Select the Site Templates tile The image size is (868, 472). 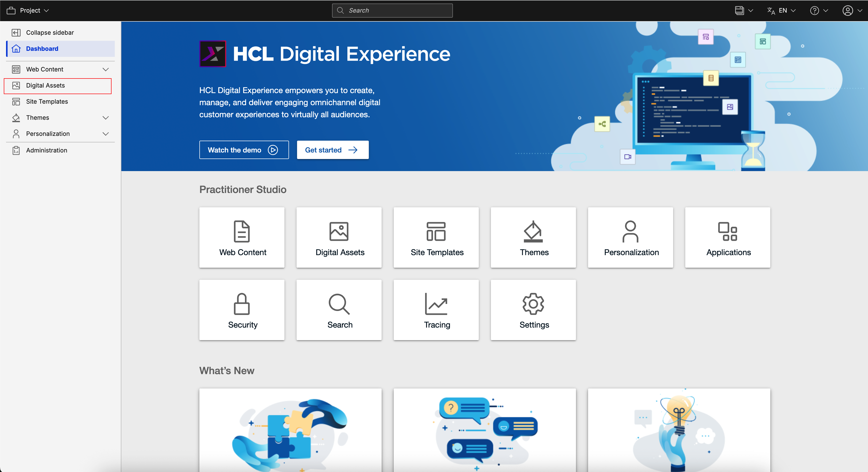(436, 237)
